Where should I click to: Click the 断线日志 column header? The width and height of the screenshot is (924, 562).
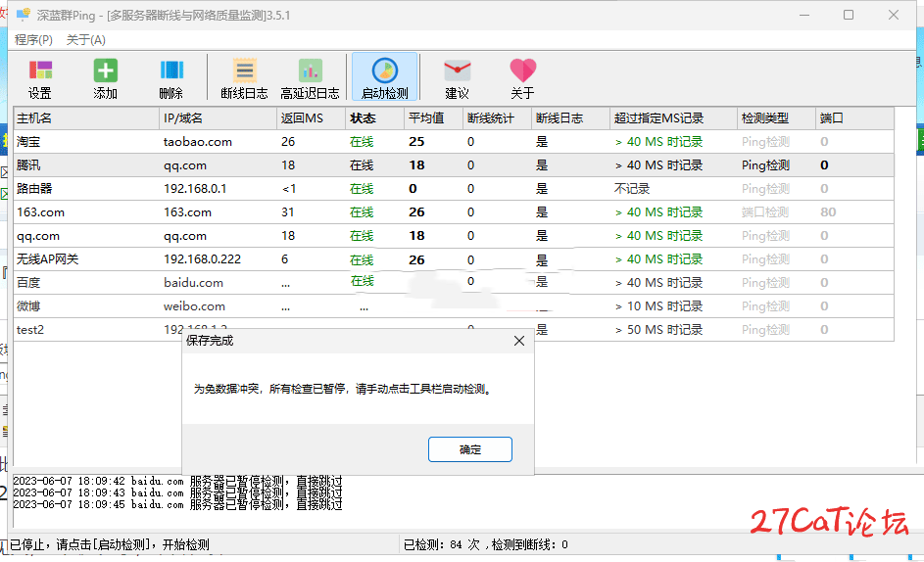[570, 118]
